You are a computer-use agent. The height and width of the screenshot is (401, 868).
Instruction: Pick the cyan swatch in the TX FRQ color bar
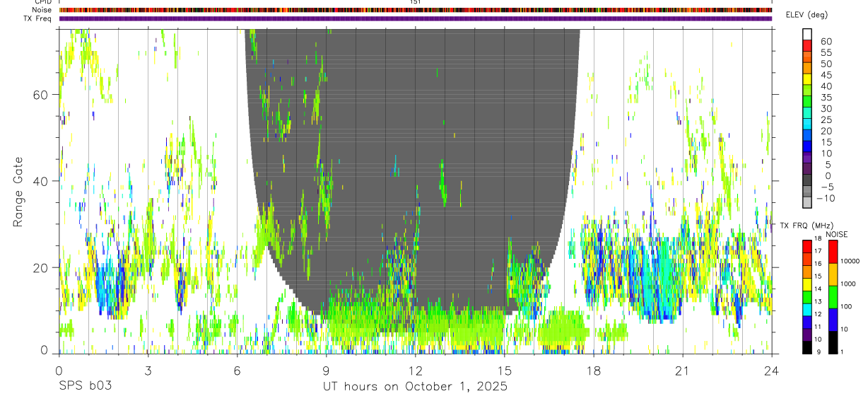click(x=807, y=310)
